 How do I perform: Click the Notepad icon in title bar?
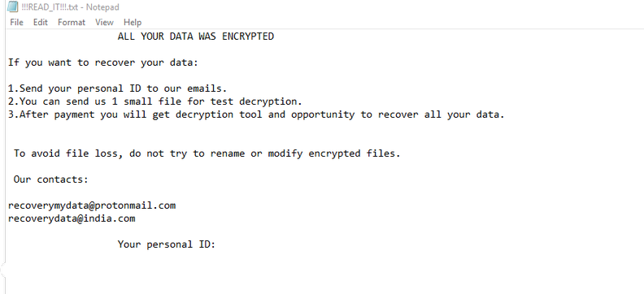pyautogui.click(x=13, y=6)
